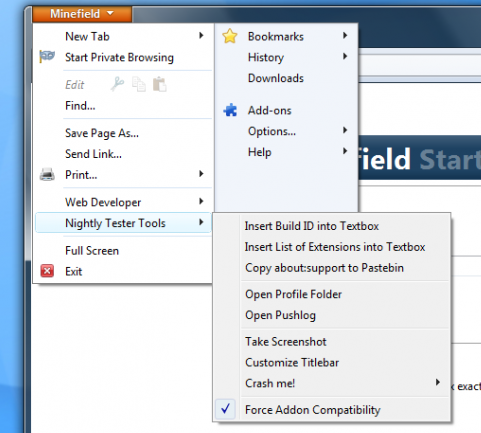Click the scissors cut icon

click(x=117, y=84)
